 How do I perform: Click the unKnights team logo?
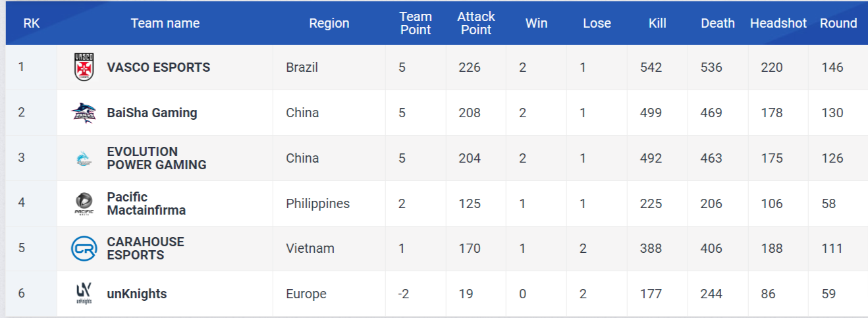coord(84,294)
